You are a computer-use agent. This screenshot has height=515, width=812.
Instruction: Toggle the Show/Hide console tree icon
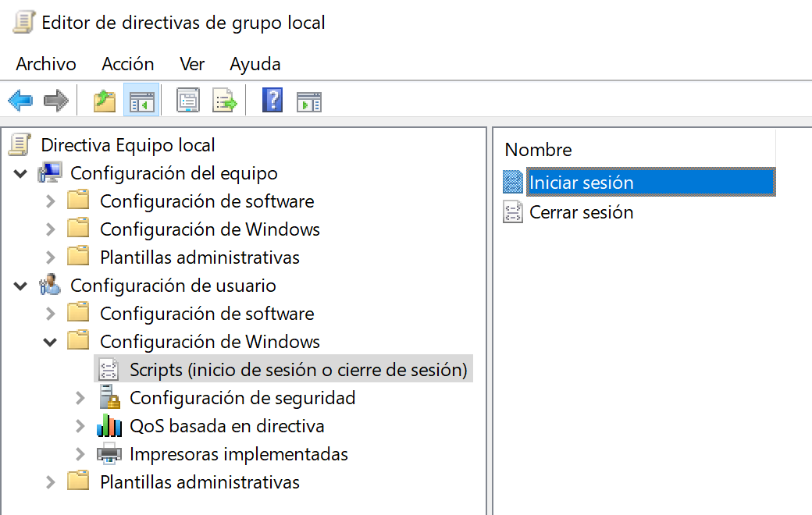141,100
